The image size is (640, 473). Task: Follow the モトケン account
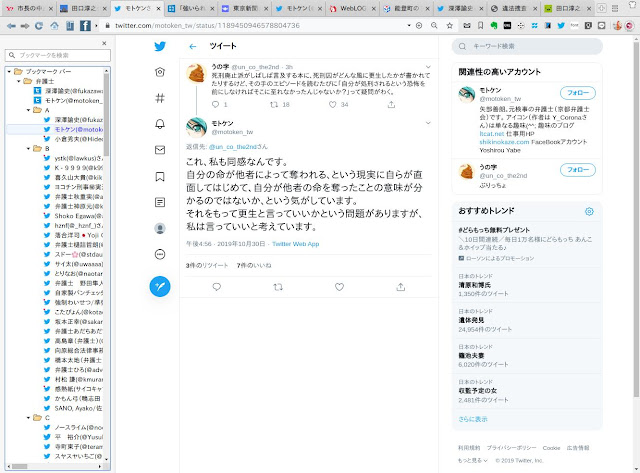[x=578, y=93]
